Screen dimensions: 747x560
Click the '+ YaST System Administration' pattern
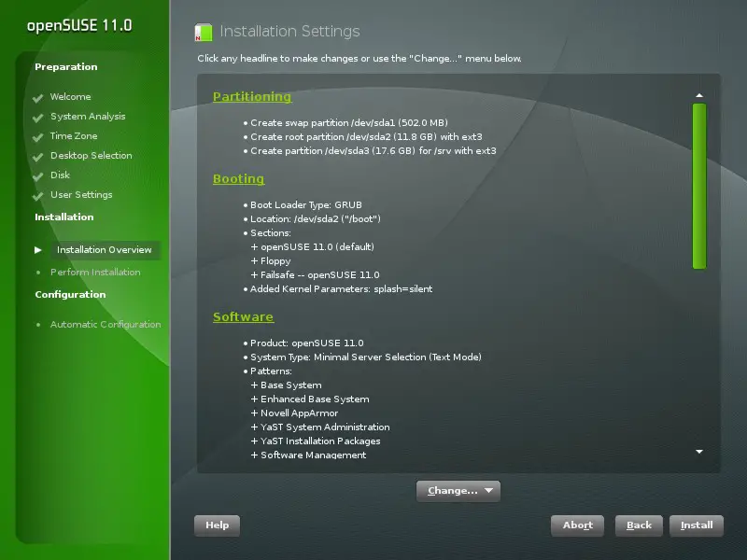(x=320, y=427)
